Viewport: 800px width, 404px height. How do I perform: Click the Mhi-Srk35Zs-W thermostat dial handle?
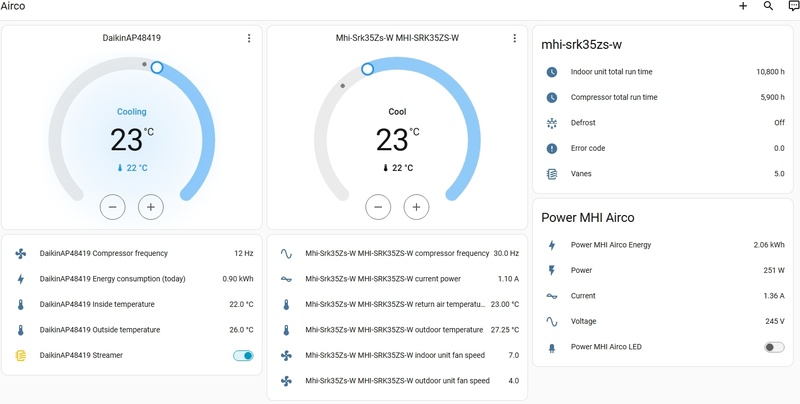(367, 69)
